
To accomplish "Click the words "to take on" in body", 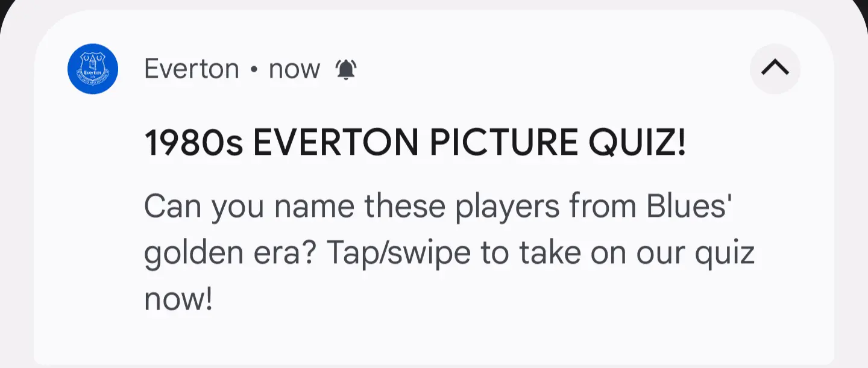I will point(555,253).
